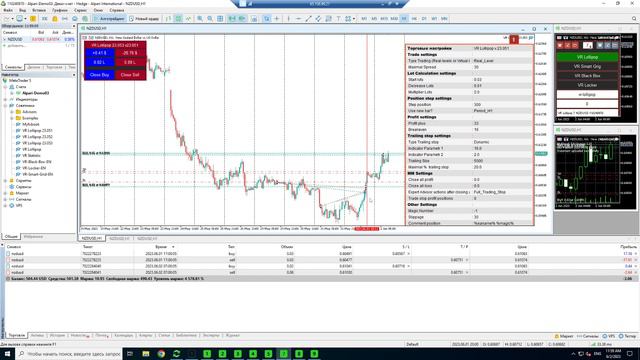
Task: Select the vertical line drawing tool
Action: point(289,18)
